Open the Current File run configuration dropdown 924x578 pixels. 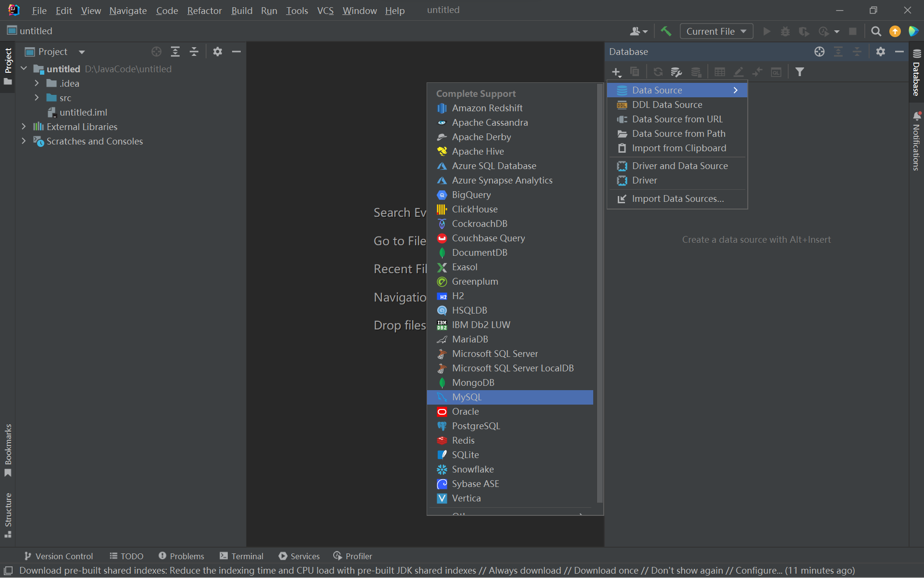[x=716, y=31]
